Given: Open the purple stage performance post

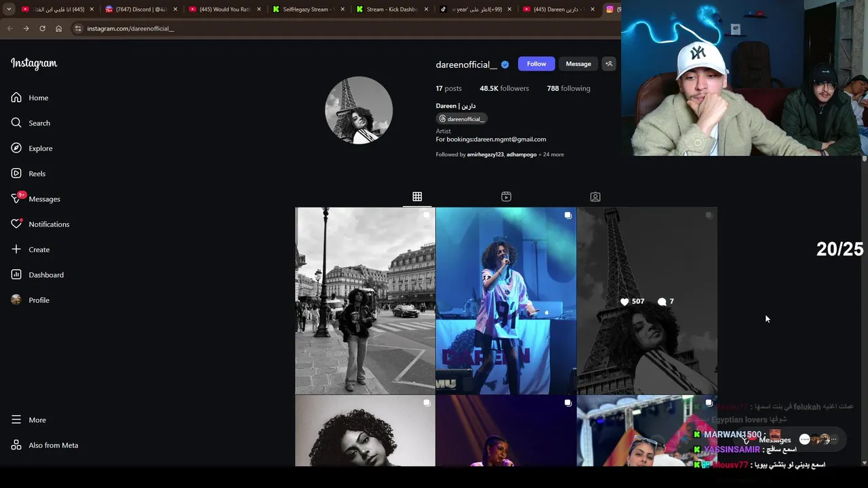Looking at the screenshot, I should tap(506, 431).
